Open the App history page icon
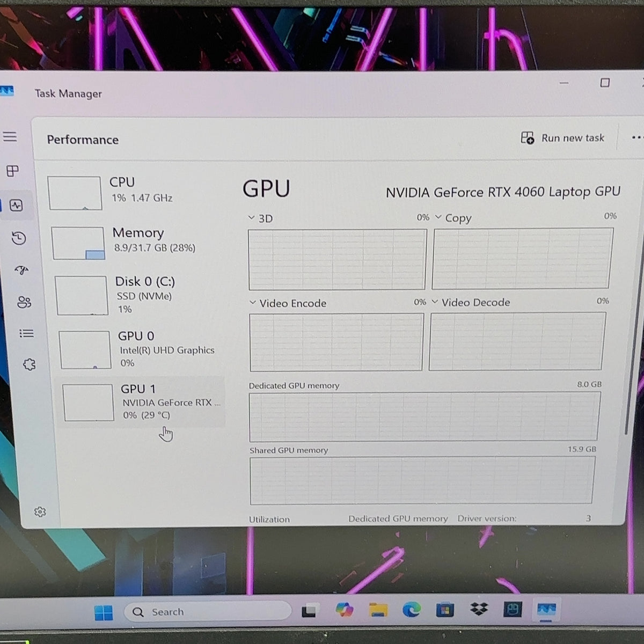 [19, 238]
